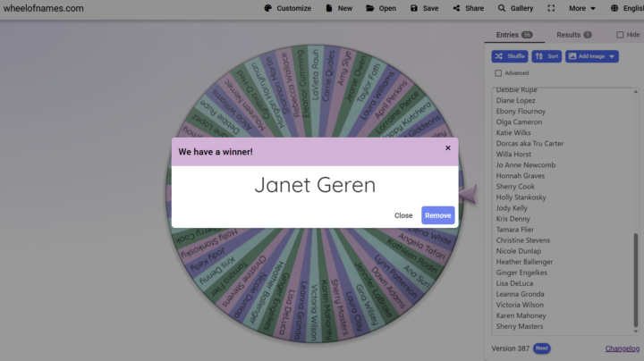
Task: Open a saved wheel with Open
Action: pyautogui.click(x=381, y=8)
